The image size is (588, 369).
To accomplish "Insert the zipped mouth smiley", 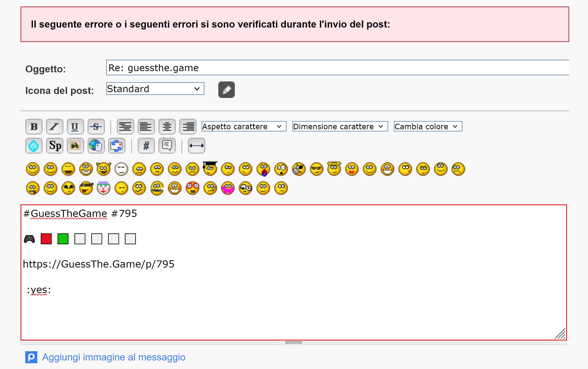I will click(x=33, y=188).
